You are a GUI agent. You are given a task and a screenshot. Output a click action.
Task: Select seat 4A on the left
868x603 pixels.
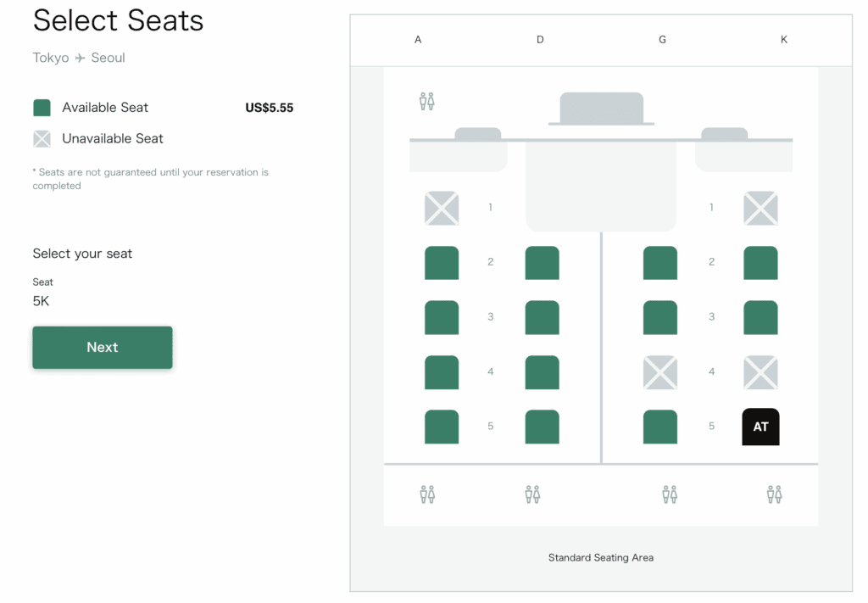click(442, 372)
